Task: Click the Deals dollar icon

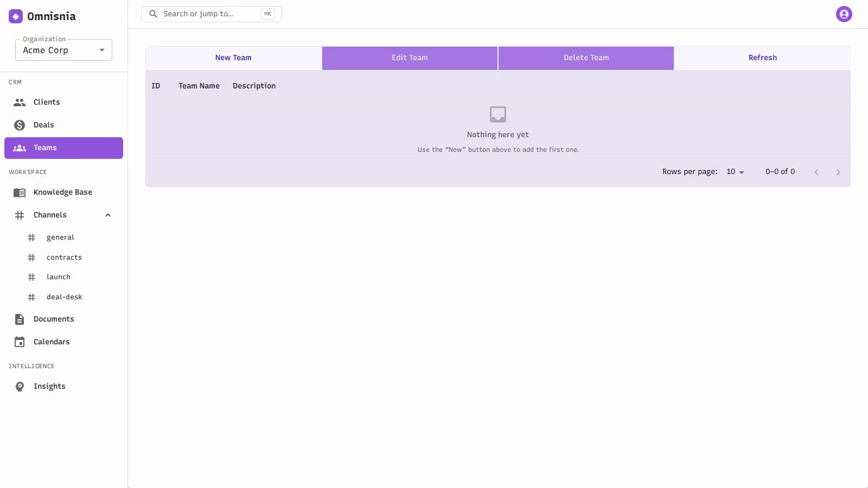Action: coord(20,125)
